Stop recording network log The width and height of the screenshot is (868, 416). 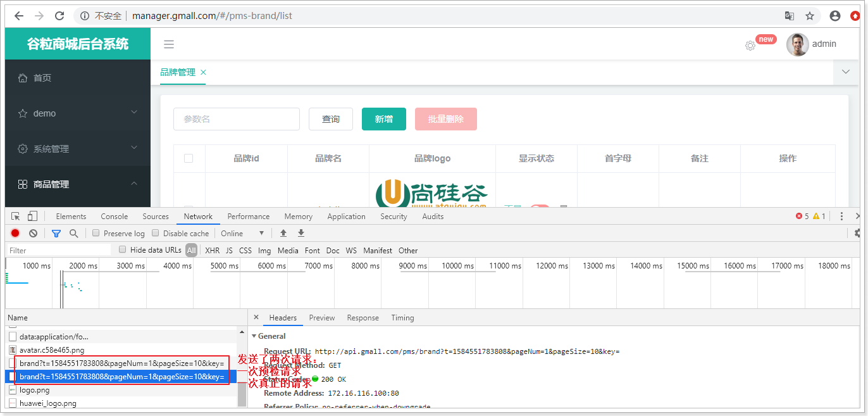pos(15,234)
